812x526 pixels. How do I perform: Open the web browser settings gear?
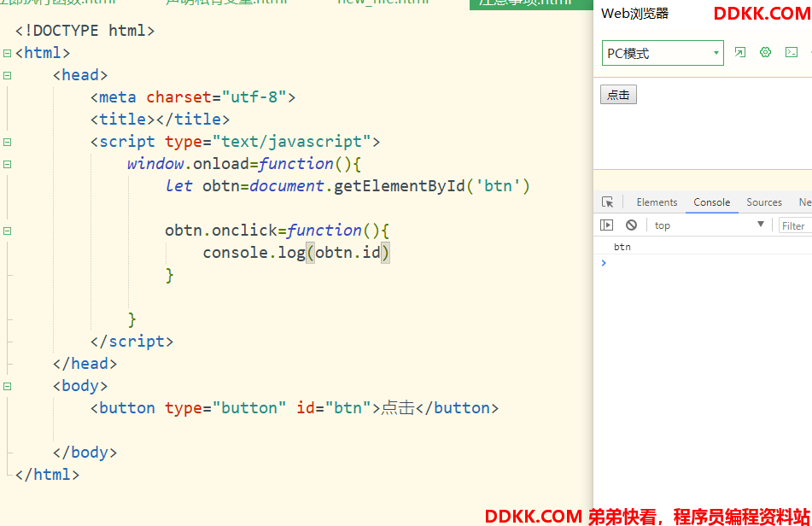[x=765, y=52]
